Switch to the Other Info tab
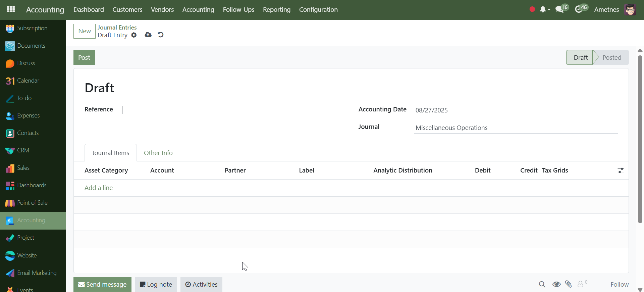Viewport: 644px width, 292px height. coord(158,153)
